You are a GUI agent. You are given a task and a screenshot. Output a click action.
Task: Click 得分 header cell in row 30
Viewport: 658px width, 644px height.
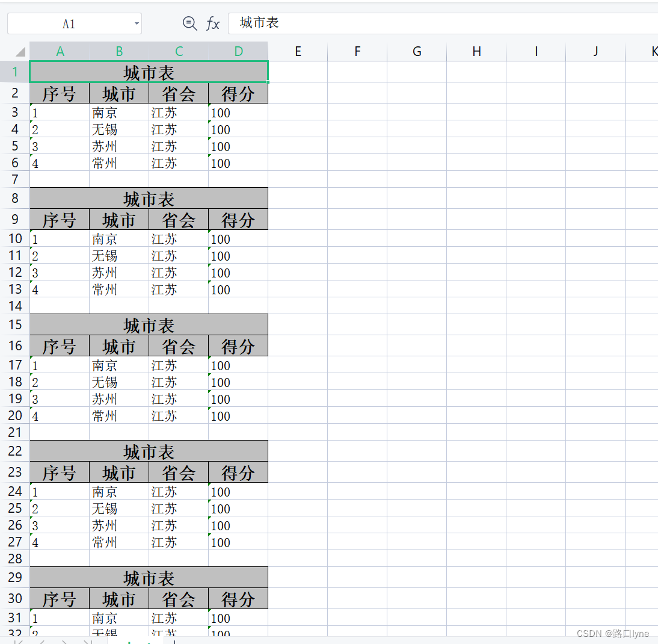pos(238,598)
